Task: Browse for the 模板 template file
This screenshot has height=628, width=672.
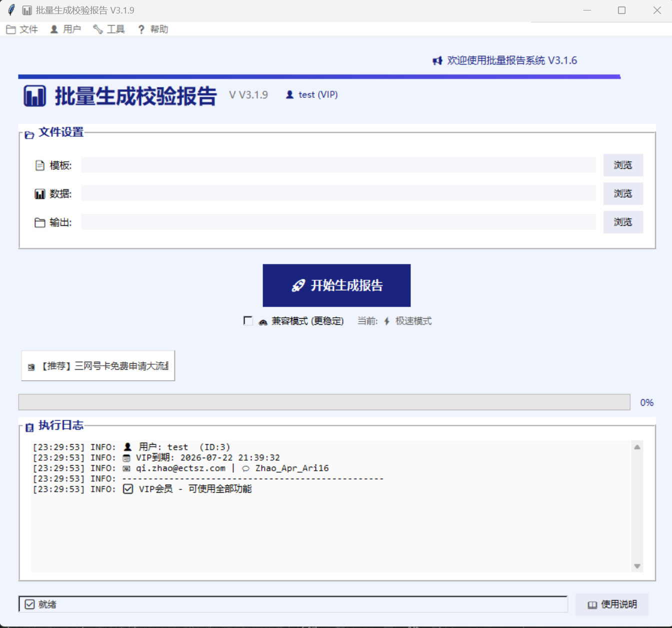Action: tap(623, 165)
